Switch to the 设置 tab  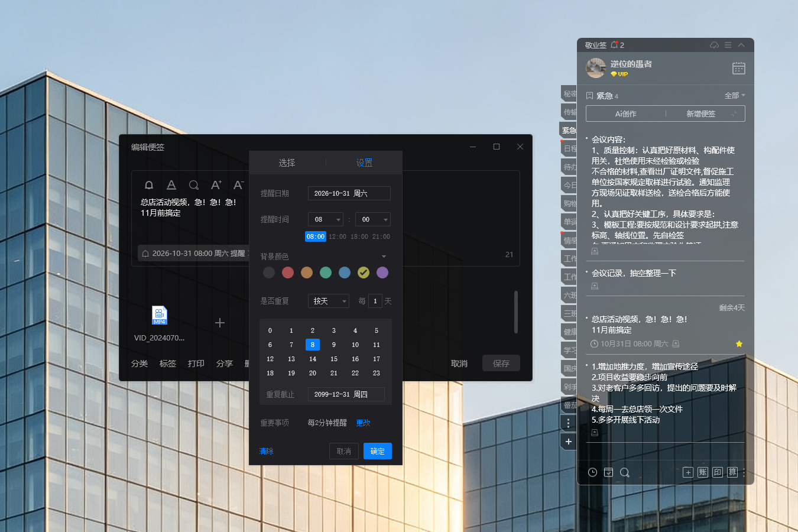[x=364, y=163]
